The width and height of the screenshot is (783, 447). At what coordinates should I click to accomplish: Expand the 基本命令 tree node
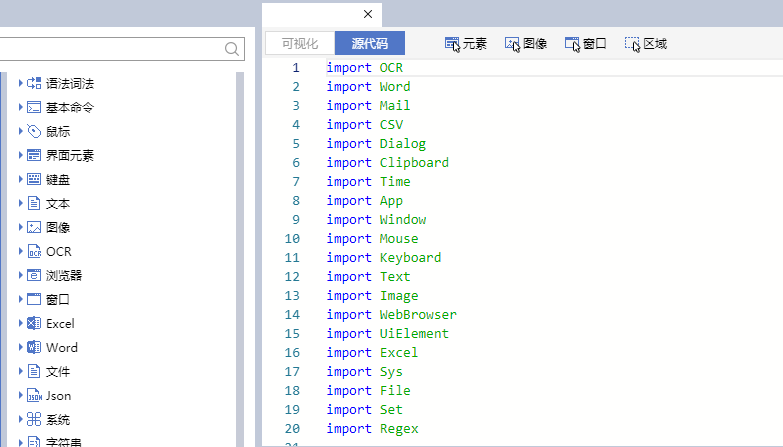click(x=20, y=108)
